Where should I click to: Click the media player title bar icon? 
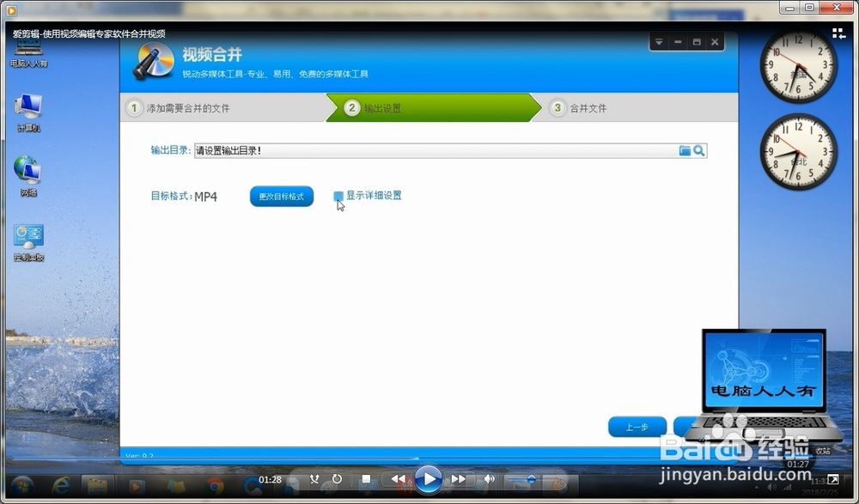[x=11, y=9]
